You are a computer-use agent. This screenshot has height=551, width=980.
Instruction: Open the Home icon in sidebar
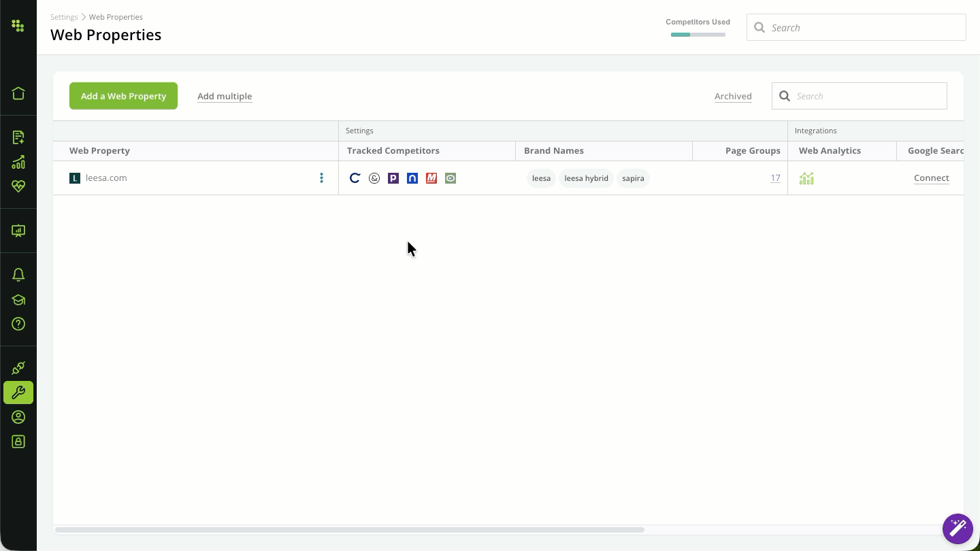click(18, 93)
